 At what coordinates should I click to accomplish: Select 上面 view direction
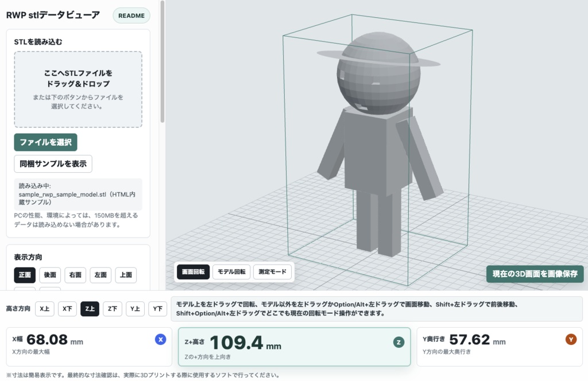[126, 275]
